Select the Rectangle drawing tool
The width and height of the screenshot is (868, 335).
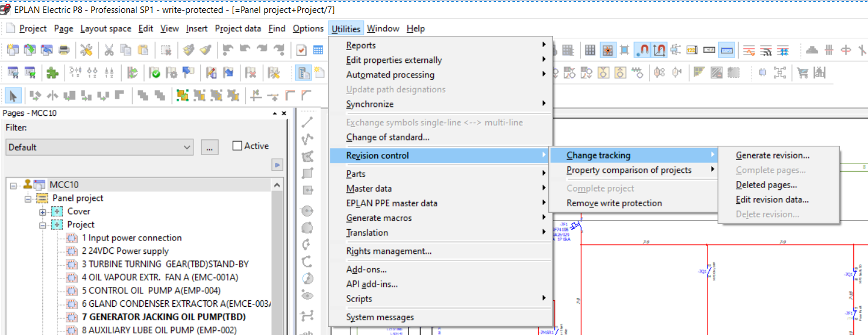pyautogui.click(x=307, y=173)
